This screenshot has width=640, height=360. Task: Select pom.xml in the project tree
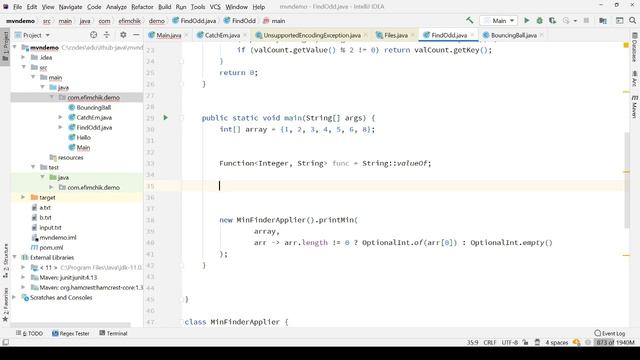click(x=47, y=247)
